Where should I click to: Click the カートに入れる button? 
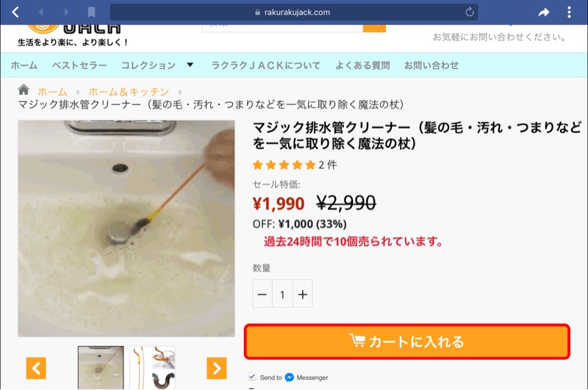click(407, 342)
